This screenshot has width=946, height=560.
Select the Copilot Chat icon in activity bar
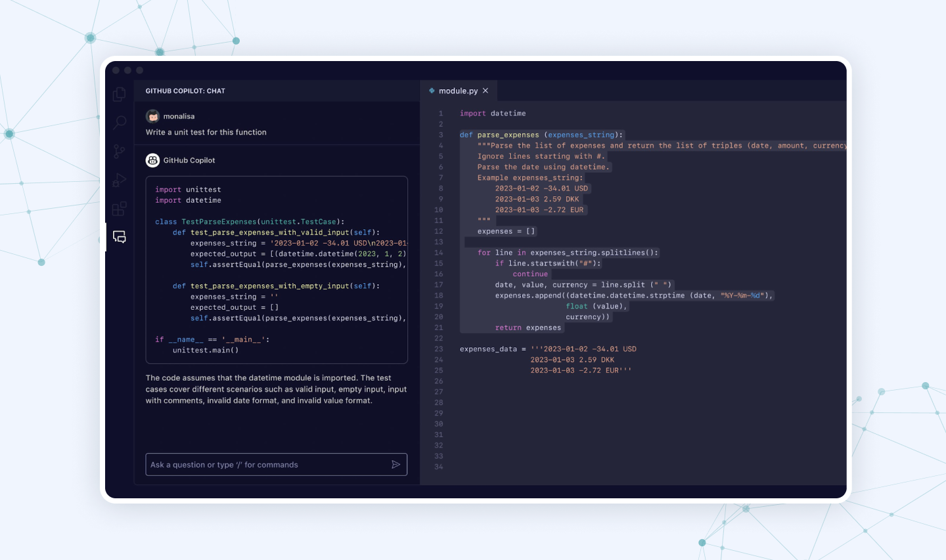[120, 237]
